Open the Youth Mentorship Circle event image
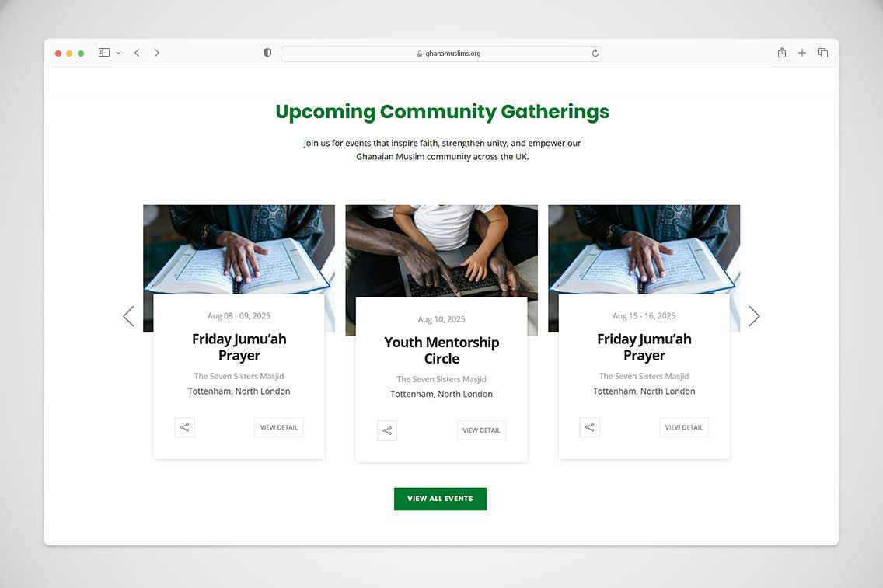 coord(441,251)
